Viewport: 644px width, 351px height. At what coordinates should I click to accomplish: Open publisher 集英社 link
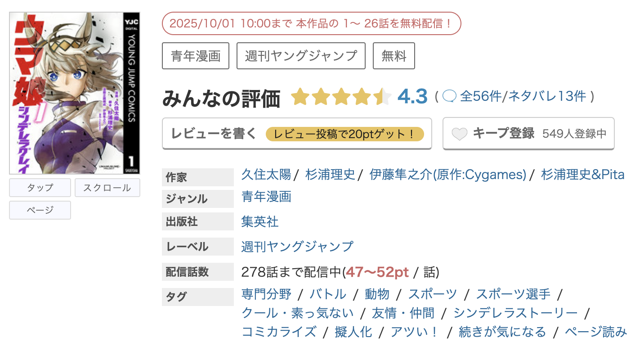(x=260, y=221)
